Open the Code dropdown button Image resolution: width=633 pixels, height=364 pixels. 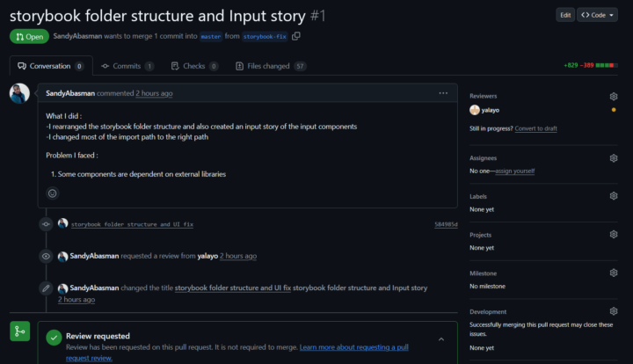coord(597,15)
